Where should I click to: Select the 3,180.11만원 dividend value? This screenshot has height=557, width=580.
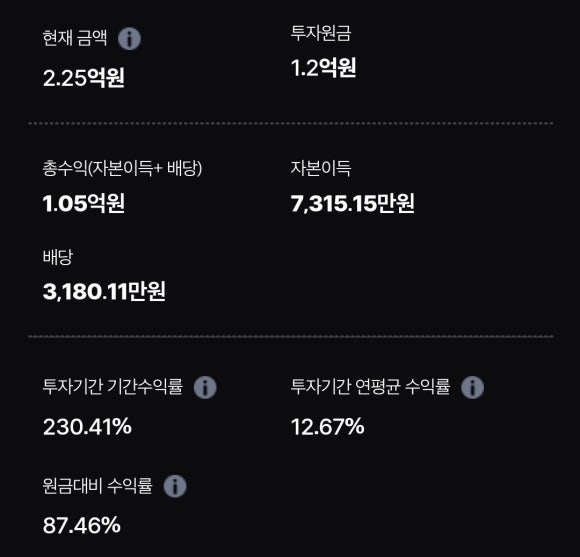104,291
